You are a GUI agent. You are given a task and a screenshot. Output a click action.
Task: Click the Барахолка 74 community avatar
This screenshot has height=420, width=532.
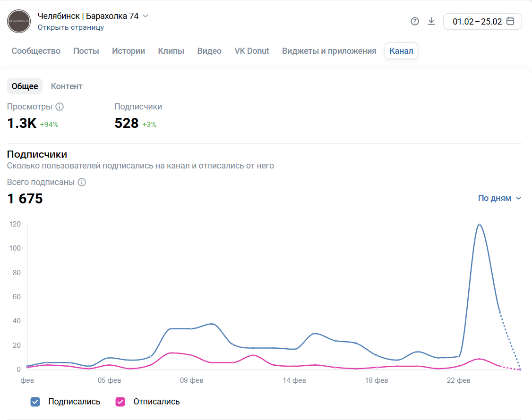click(x=19, y=21)
